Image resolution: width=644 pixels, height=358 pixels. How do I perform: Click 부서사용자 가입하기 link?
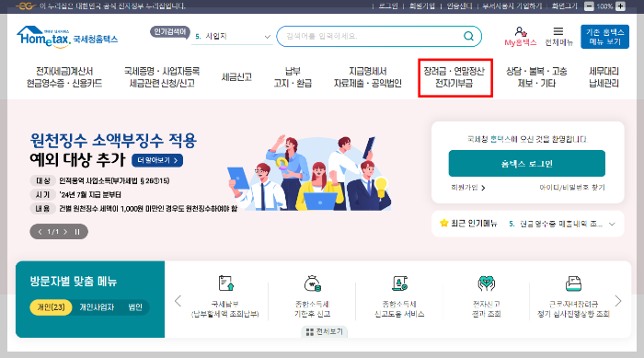512,6
